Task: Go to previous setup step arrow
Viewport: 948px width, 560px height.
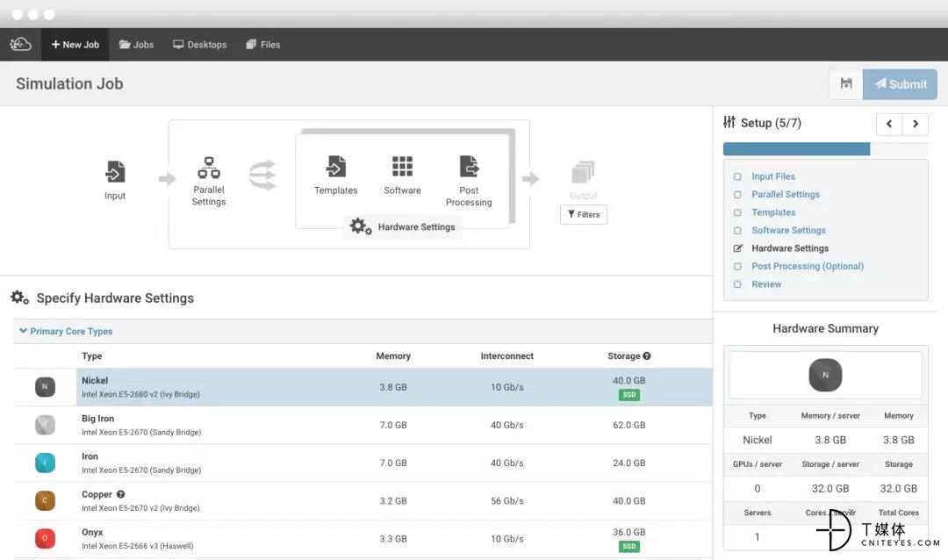Action: pyautogui.click(x=889, y=124)
